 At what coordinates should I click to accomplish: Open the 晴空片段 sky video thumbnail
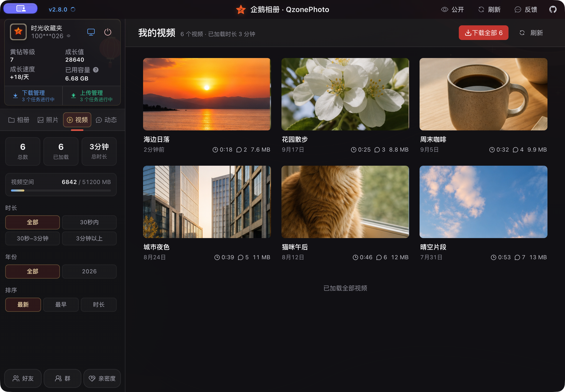tap(483, 202)
